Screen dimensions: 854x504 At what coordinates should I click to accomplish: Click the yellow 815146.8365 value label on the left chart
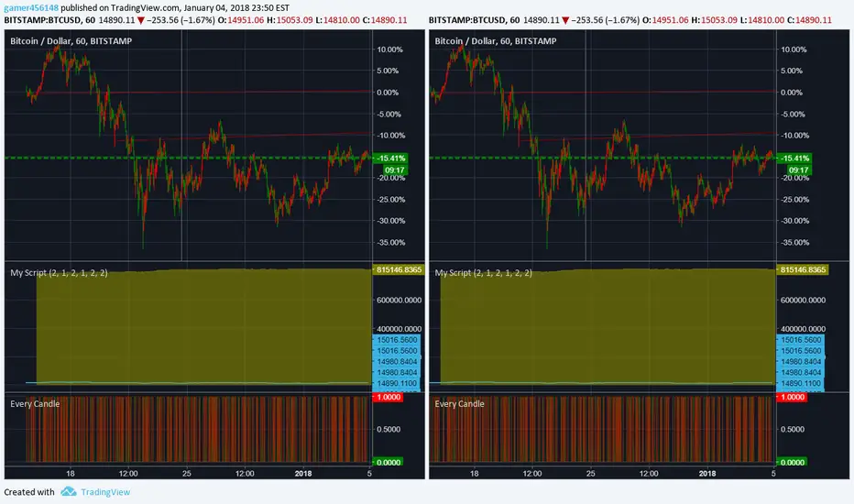(399, 269)
